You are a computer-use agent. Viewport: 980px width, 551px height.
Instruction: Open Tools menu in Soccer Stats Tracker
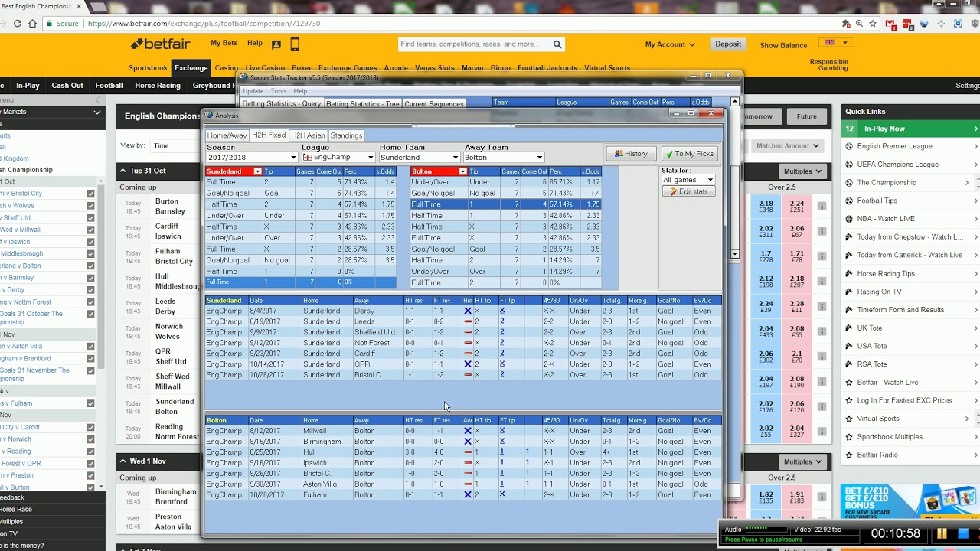click(279, 91)
